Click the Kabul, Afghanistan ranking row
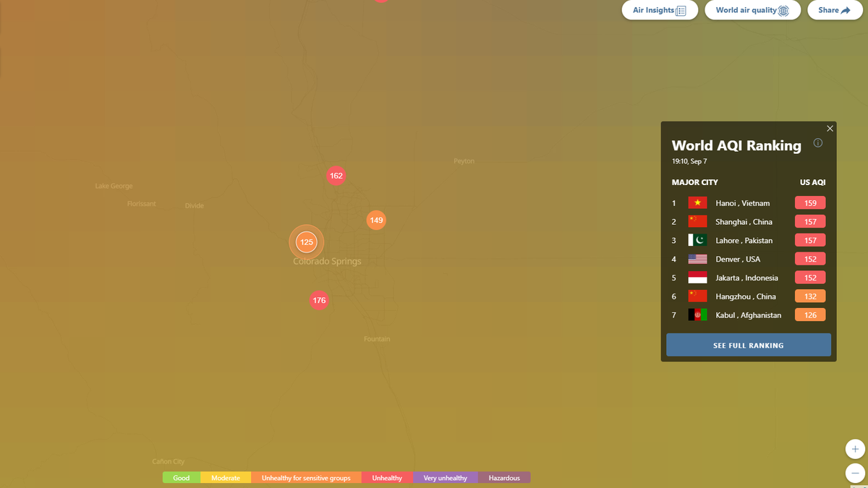 748,315
